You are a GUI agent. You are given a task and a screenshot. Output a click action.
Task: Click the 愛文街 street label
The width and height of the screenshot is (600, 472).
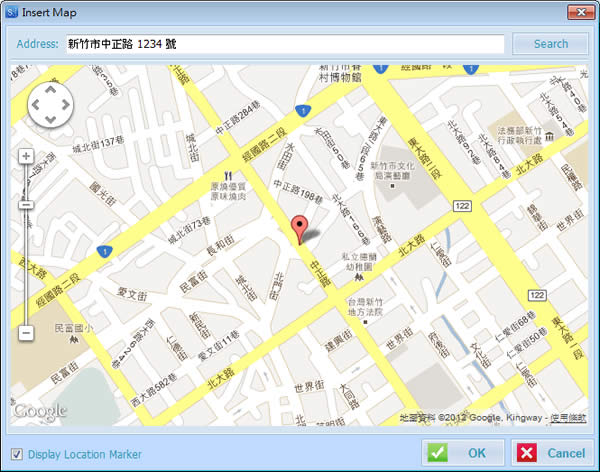[x=132, y=294]
